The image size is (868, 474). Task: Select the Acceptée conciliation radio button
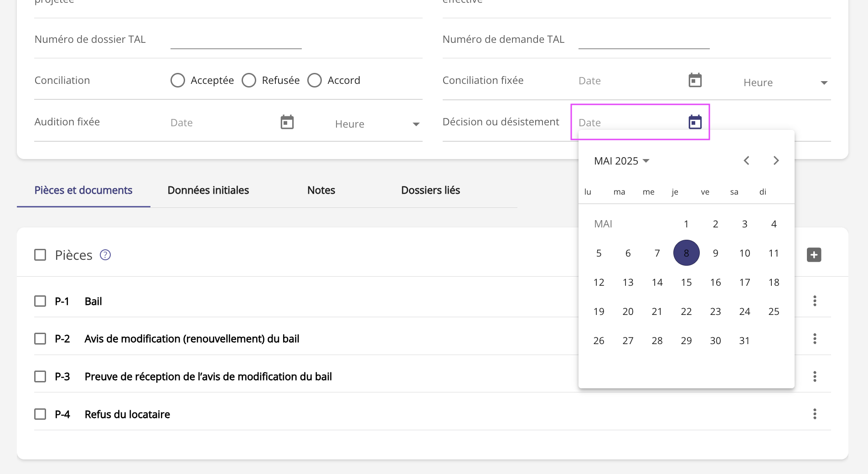(178, 81)
